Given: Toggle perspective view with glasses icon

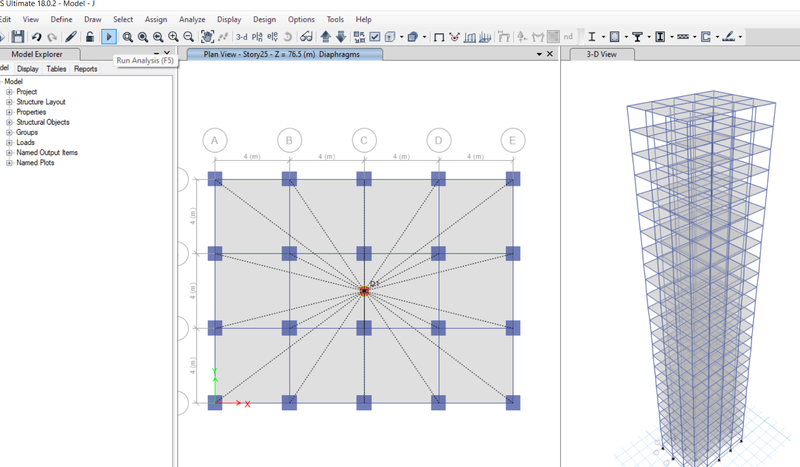Looking at the screenshot, I should [x=306, y=37].
